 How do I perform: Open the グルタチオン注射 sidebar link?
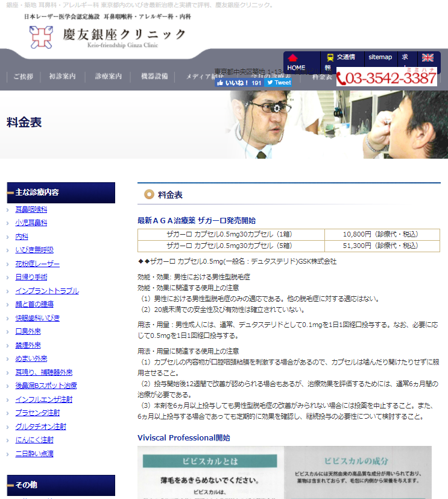coord(40,427)
